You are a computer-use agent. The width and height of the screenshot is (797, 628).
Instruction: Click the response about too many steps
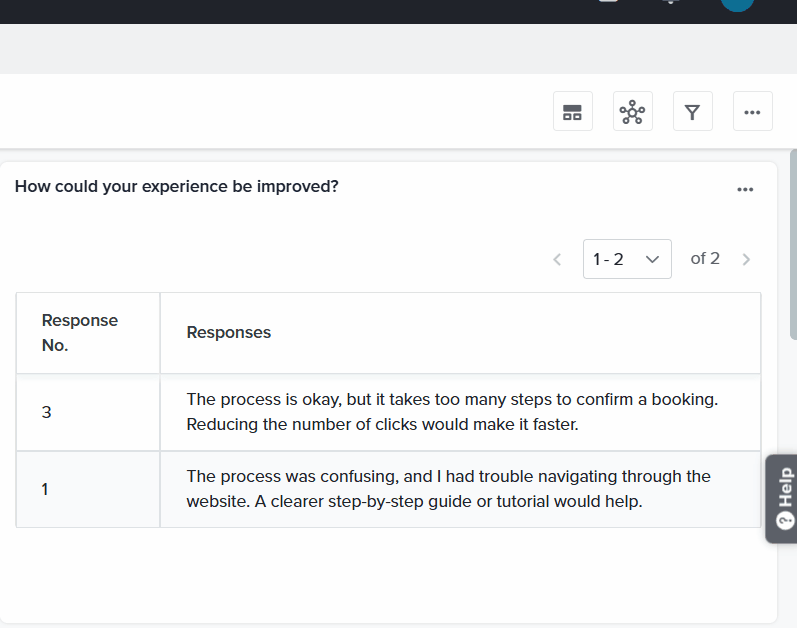(x=452, y=412)
